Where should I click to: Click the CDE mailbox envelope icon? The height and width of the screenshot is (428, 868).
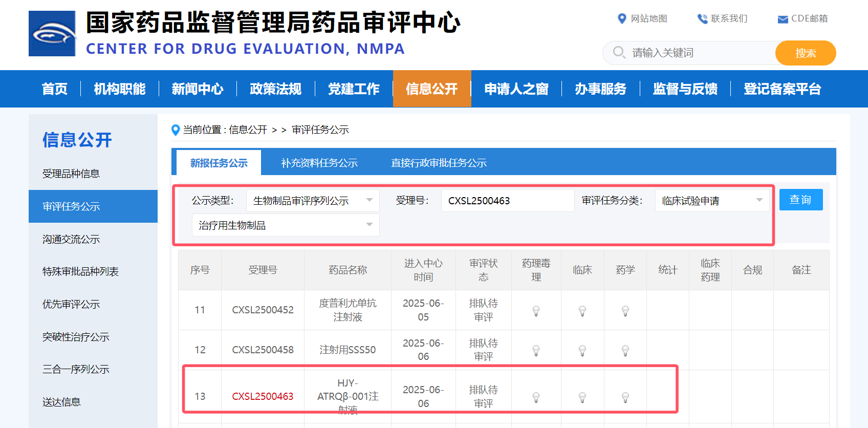783,19
